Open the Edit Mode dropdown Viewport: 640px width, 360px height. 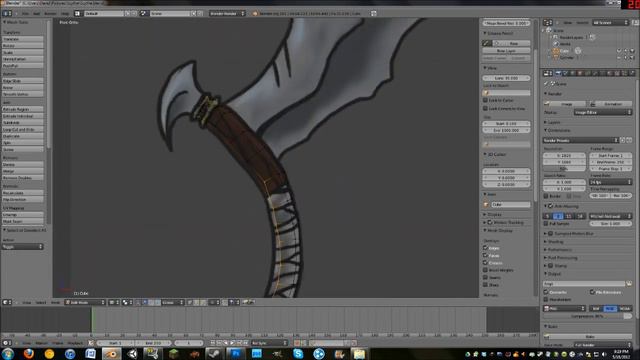[85, 302]
